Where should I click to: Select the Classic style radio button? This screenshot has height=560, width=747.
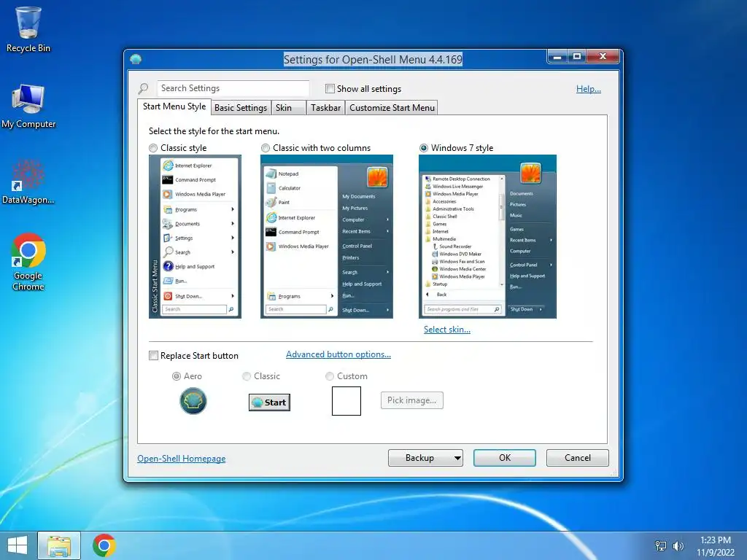coord(153,148)
